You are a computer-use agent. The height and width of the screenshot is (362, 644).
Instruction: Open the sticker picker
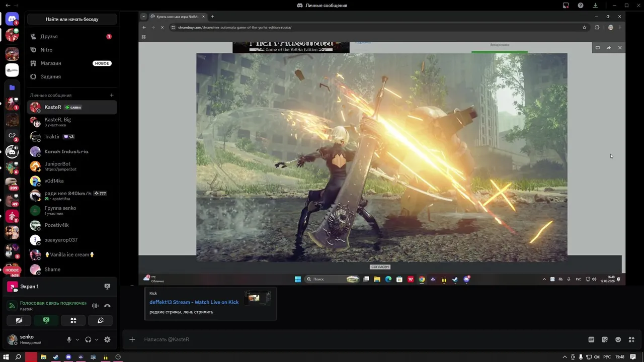point(605,339)
